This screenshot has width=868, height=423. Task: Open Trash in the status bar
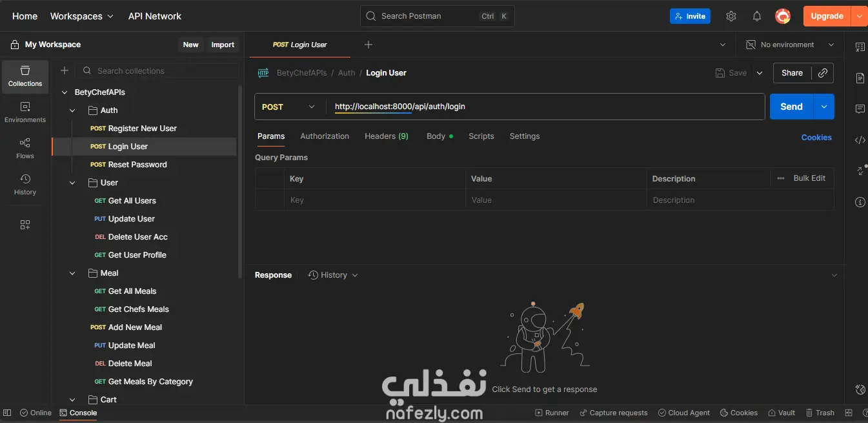pyautogui.click(x=820, y=413)
